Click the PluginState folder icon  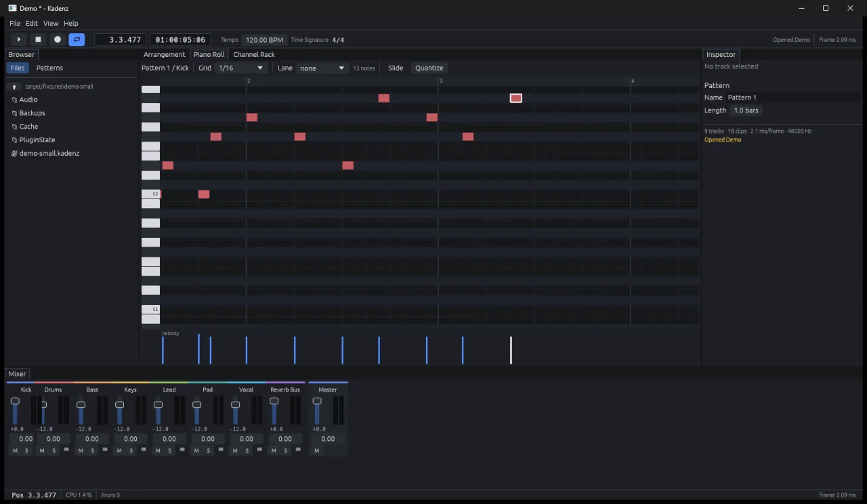pos(14,140)
